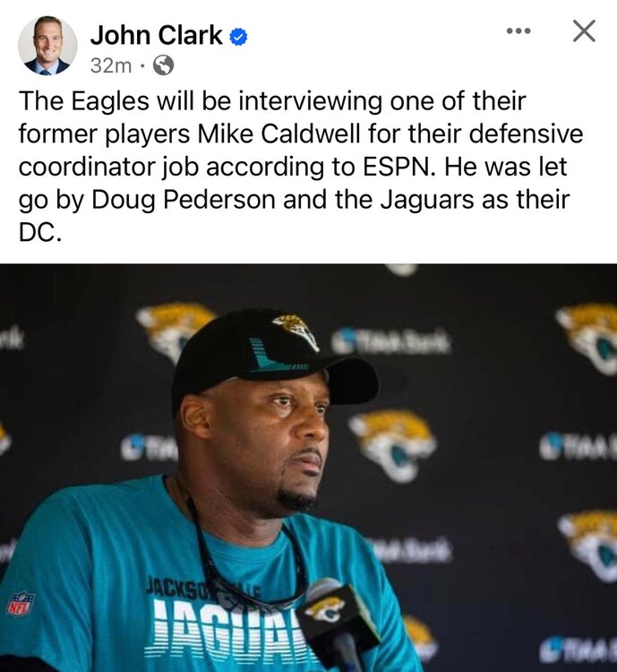Click the John Clark name link
617x672 pixels.
click(x=157, y=35)
